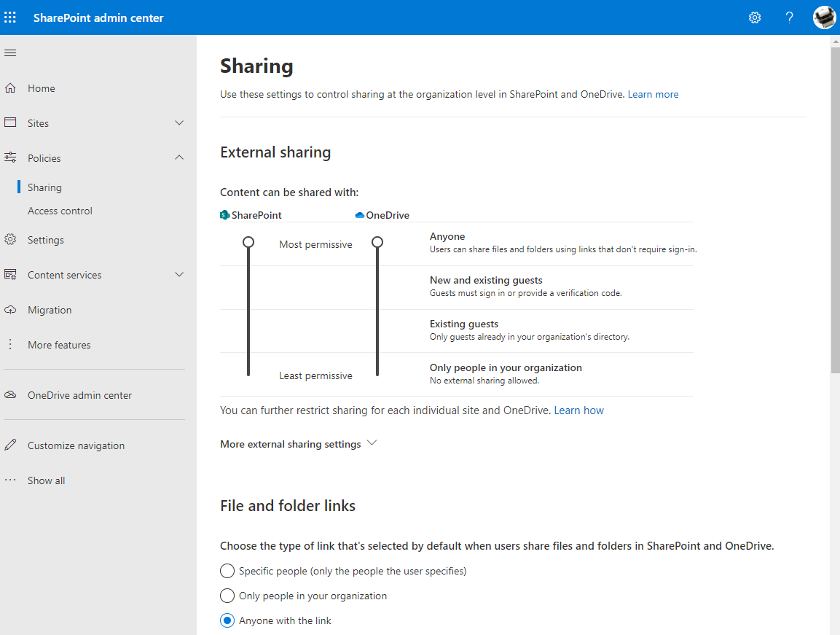Click the Least permissive label

(315, 376)
